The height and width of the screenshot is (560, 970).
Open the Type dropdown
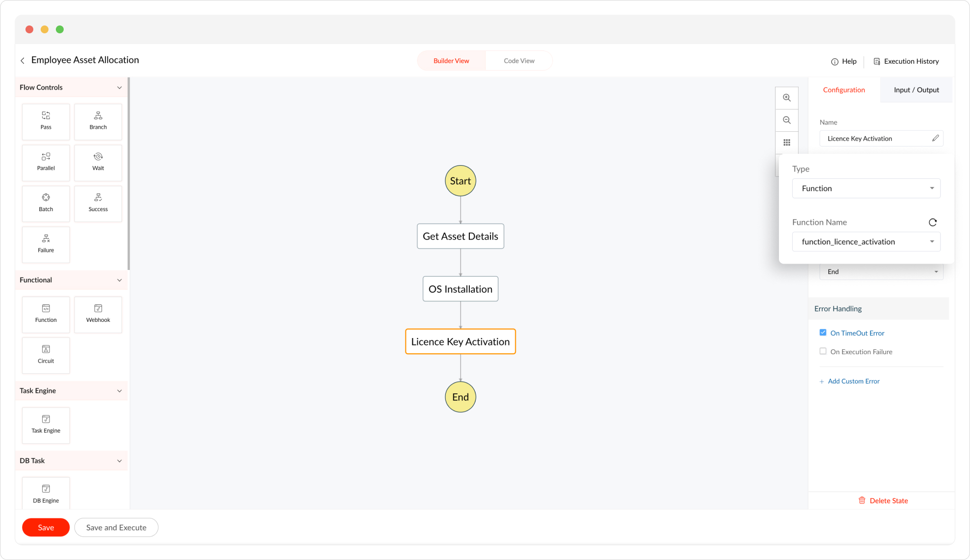tap(866, 189)
